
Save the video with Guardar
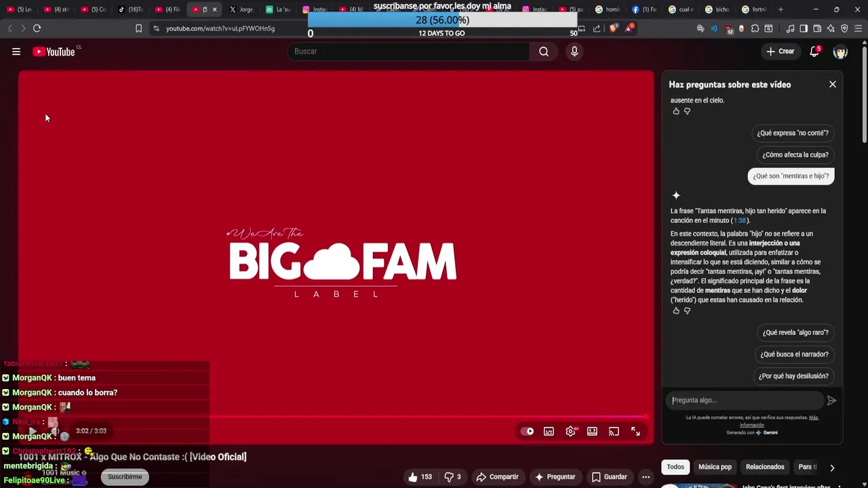(x=609, y=477)
